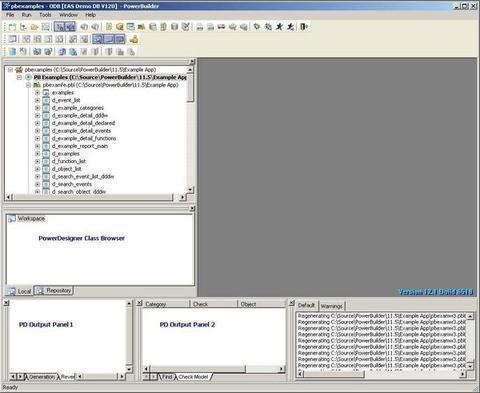Click the Next Error icon
Screen dimensions: 480x393
[84, 27]
